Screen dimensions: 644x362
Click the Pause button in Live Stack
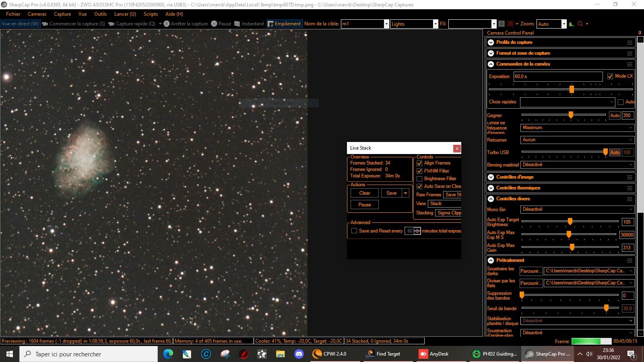pos(365,205)
